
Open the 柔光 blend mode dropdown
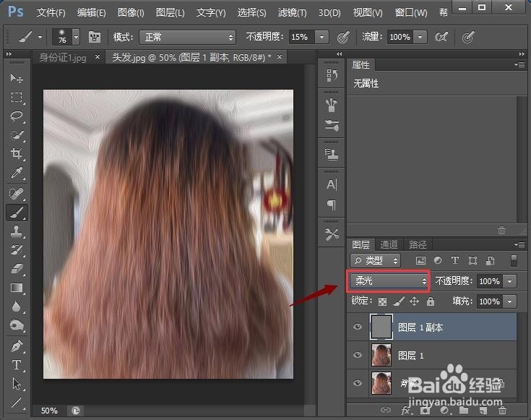click(x=389, y=280)
